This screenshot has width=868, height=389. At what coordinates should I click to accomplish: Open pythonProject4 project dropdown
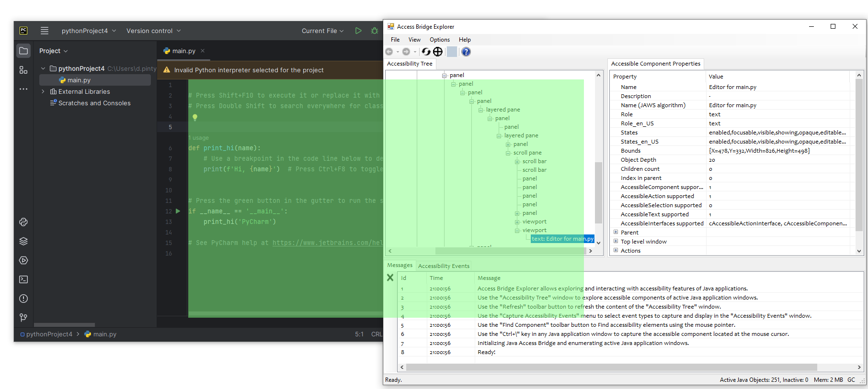(x=89, y=31)
